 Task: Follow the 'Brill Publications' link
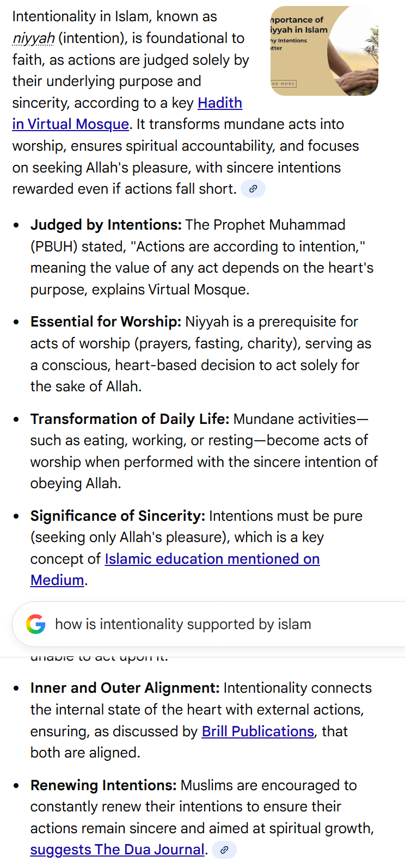tap(257, 731)
